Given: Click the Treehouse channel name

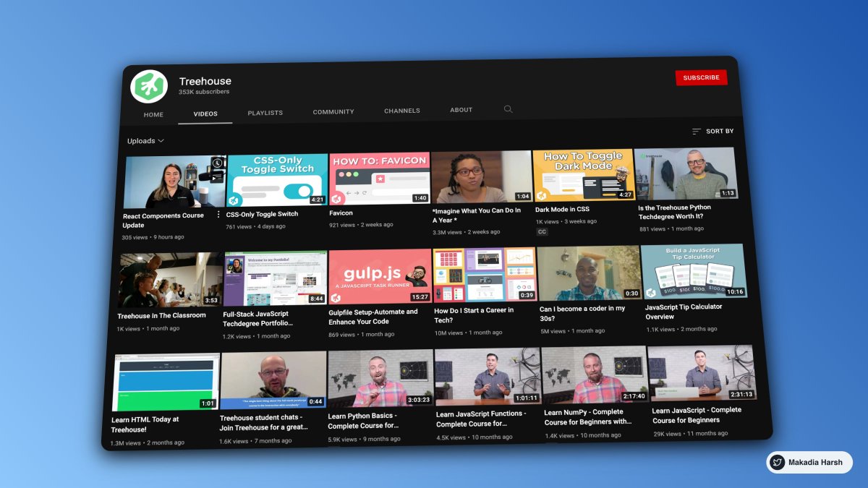Looking at the screenshot, I should click(x=205, y=80).
